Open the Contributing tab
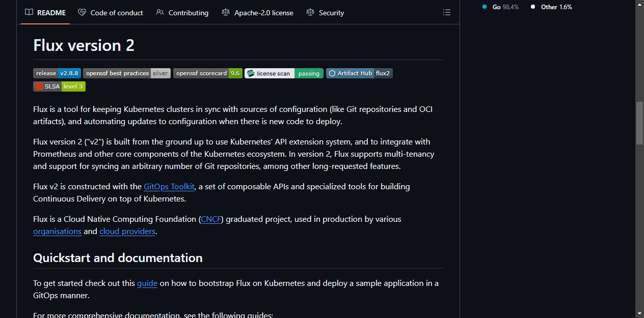This screenshot has width=644, height=318. click(182, 13)
